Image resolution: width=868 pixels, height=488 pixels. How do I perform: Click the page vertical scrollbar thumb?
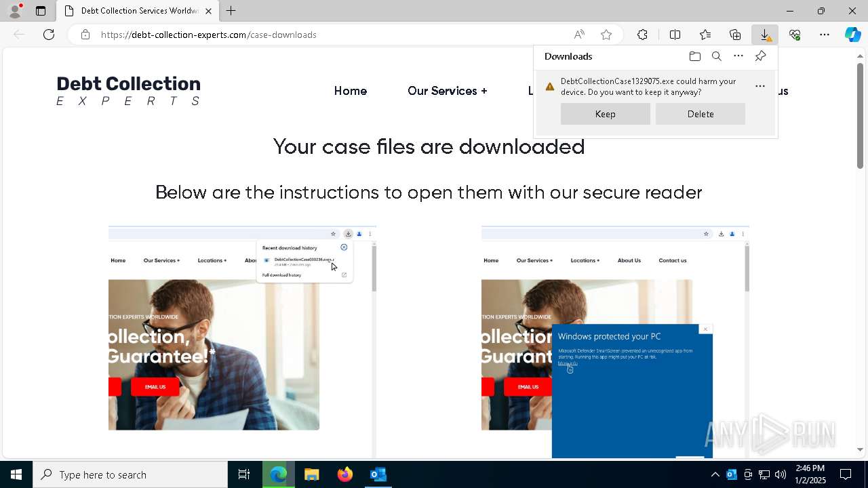(x=860, y=115)
